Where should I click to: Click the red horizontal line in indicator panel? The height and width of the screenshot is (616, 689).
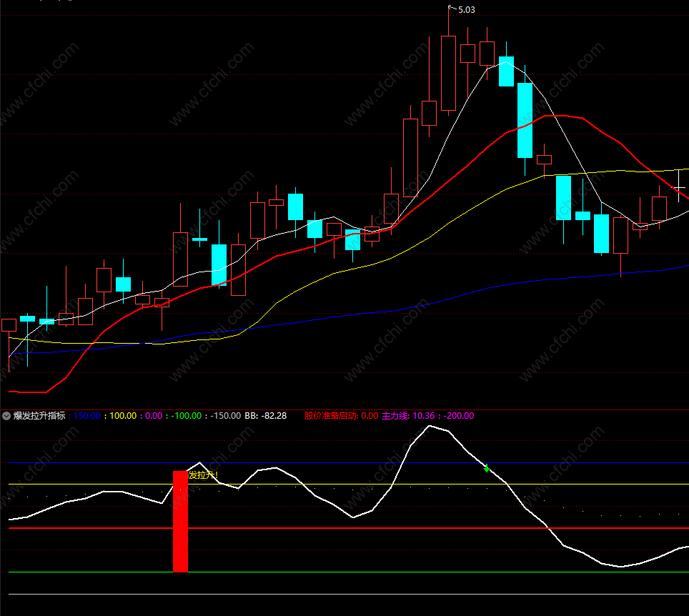click(x=429, y=528)
